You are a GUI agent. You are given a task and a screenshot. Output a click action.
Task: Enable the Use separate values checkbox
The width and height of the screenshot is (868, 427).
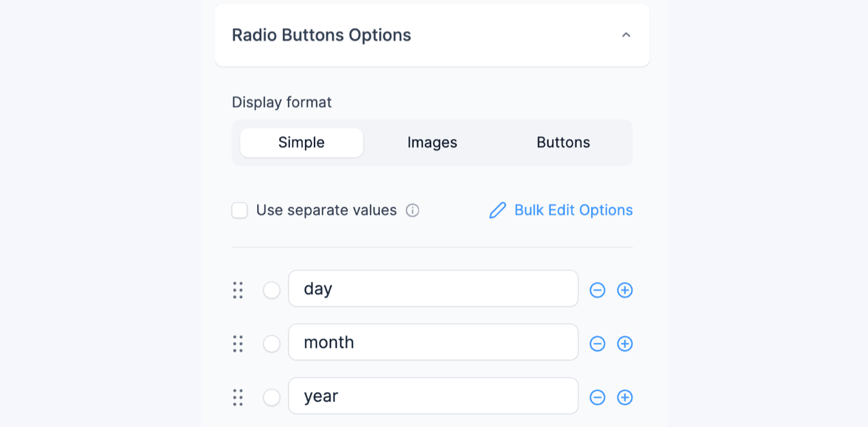(x=240, y=211)
